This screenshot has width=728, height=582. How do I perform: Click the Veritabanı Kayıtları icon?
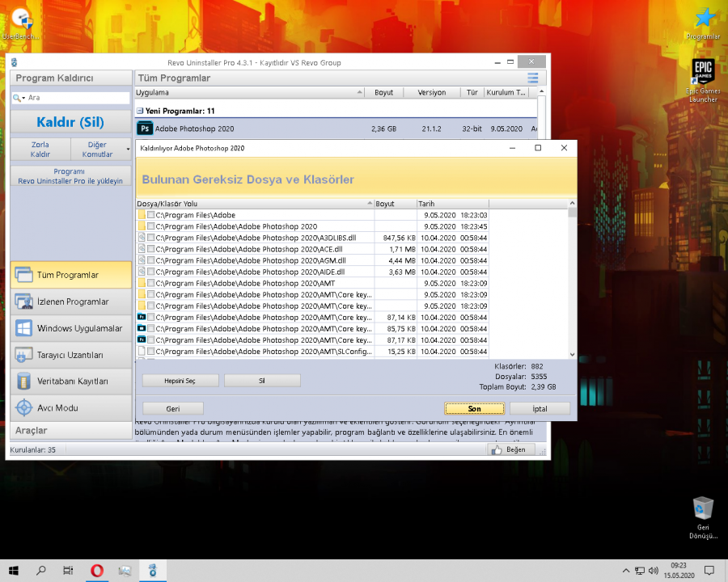click(23, 381)
